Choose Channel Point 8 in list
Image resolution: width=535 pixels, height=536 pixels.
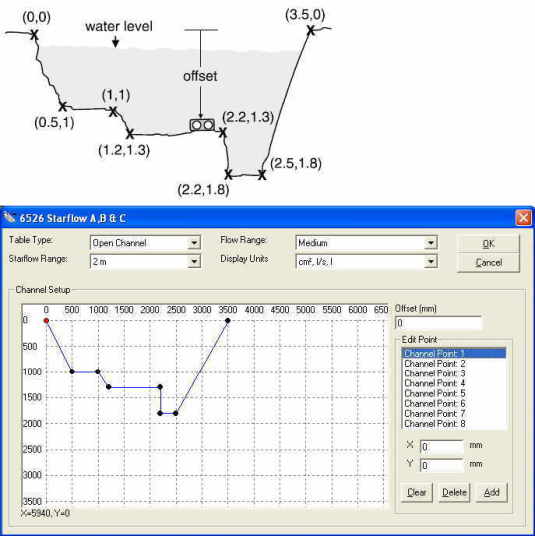(454, 424)
